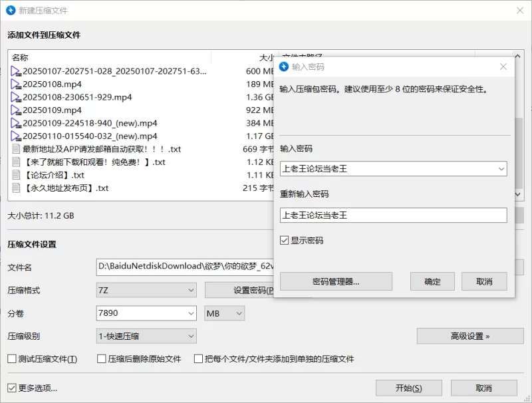This screenshot has height=403, width=532.
Task: Click the text icon of 【来了就能下载和观看 file
Action: click(16, 162)
